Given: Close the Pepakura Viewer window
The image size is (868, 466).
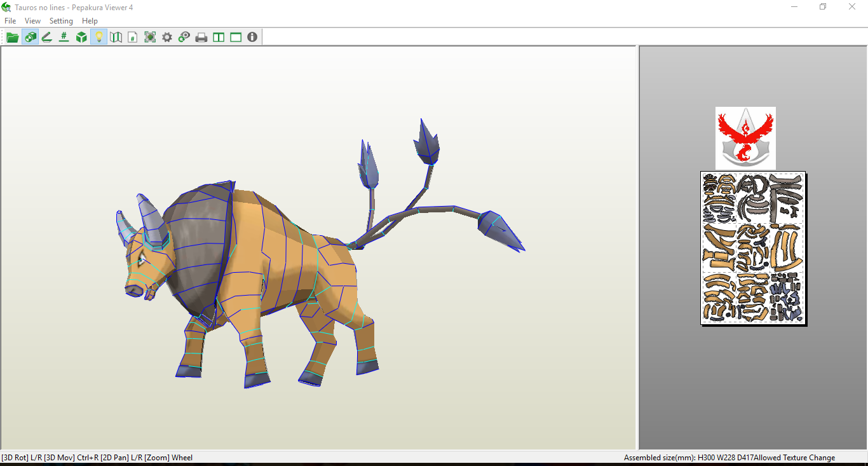Looking at the screenshot, I should pyautogui.click(x=852, y=7).
